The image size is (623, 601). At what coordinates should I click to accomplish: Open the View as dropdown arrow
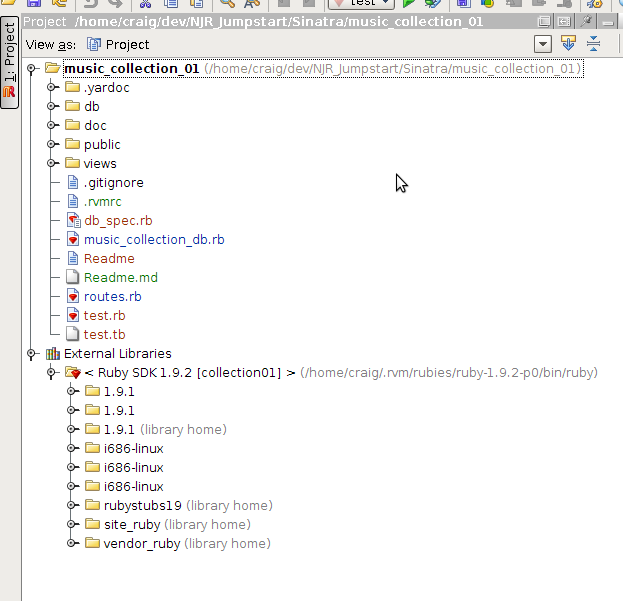tap(543, 44)
